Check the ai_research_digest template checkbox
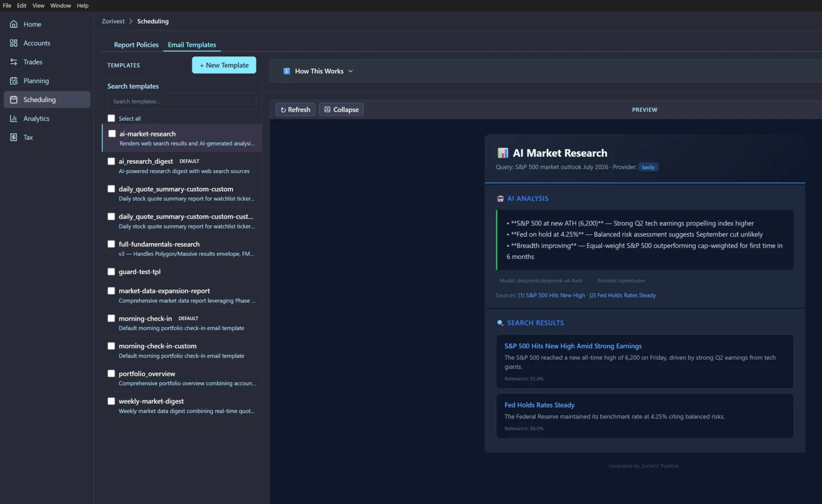Image resolution: width=822 pixels, height=504 pixels. (x=111, y=161)
